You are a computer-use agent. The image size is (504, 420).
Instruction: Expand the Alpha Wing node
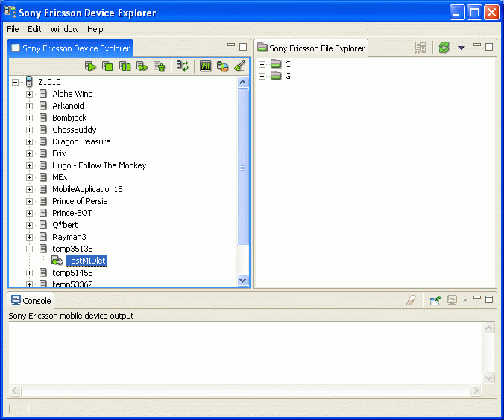(x=29, y=94)
